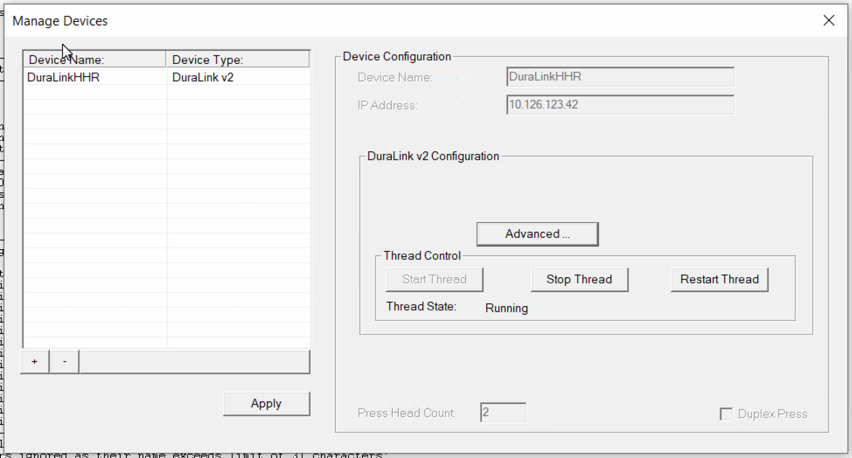The height and width of the screenshot is (458, 852).
Task: Close the Manage Devices dialog
Action: [x=829, y=21]
